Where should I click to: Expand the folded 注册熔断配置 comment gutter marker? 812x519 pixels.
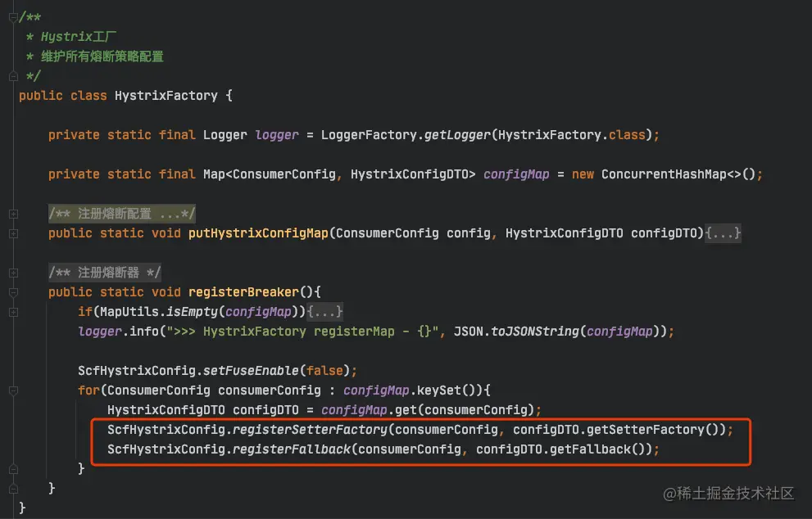click(13, 214)
